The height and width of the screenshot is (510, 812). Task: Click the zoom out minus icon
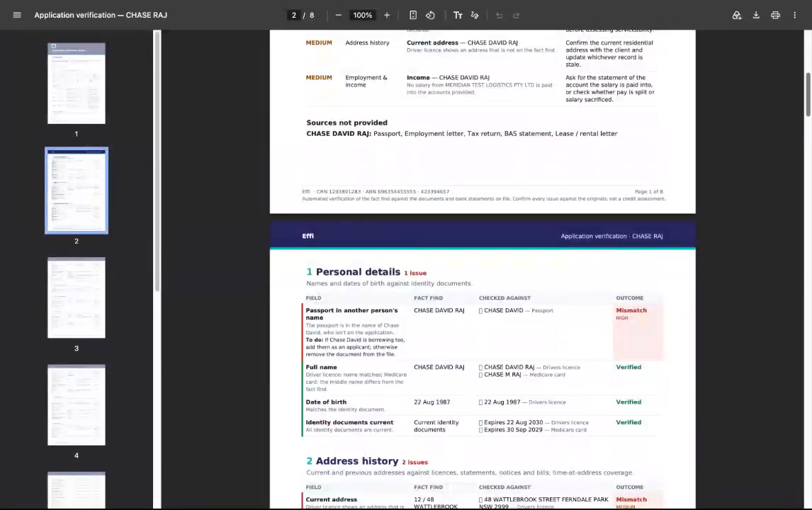point(338,15)
